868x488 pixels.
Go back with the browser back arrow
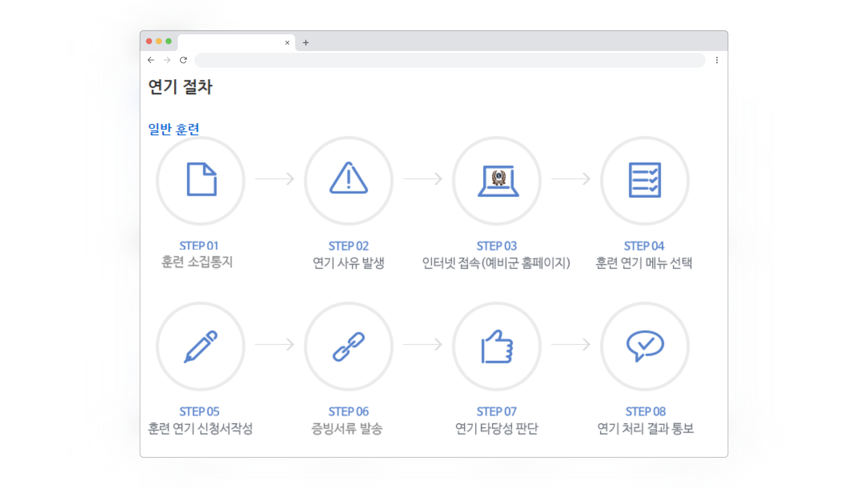pos(151,60)
